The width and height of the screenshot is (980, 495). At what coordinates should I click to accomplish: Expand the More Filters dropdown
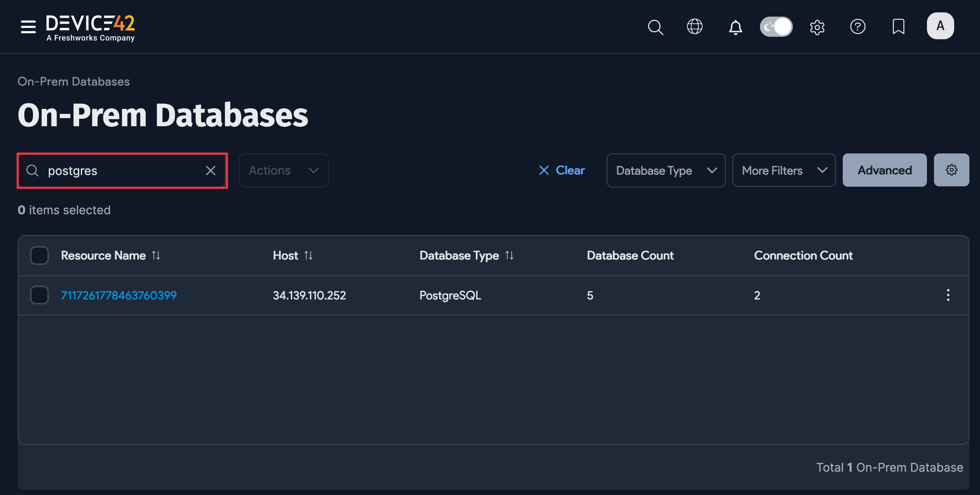(784, 170)
